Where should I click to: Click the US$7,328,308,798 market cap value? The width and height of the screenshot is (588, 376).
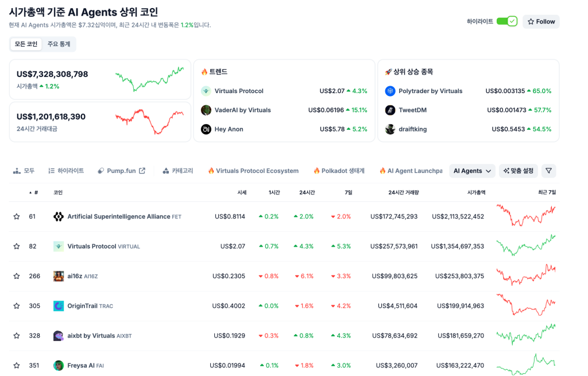tap(52, 74)
